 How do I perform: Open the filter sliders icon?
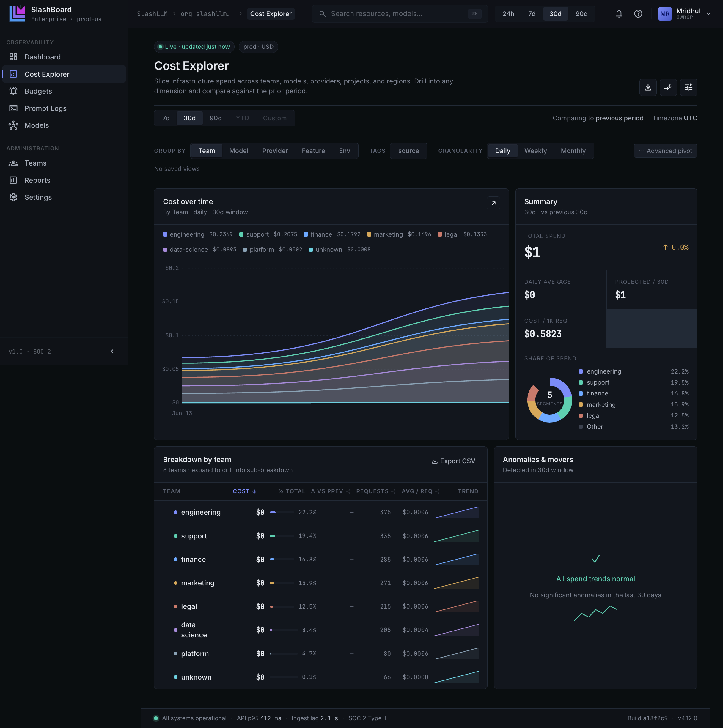tap(688, 87)
